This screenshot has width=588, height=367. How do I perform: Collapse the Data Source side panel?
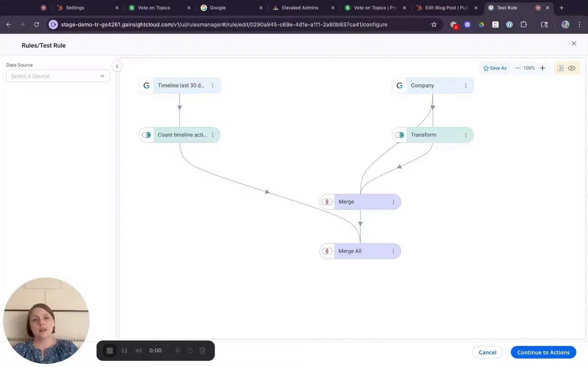coord(117,66)
